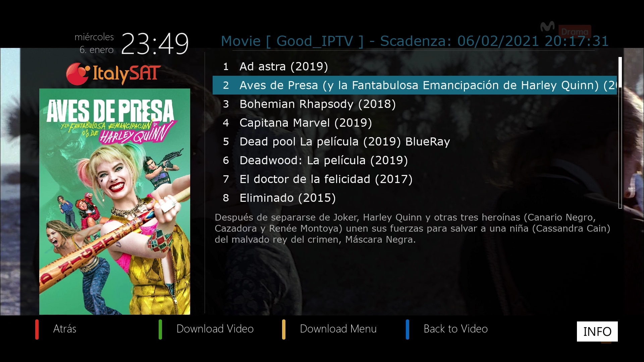644x362 pixels.
Task: Click the Back to Video label
Action: [455, 329]
